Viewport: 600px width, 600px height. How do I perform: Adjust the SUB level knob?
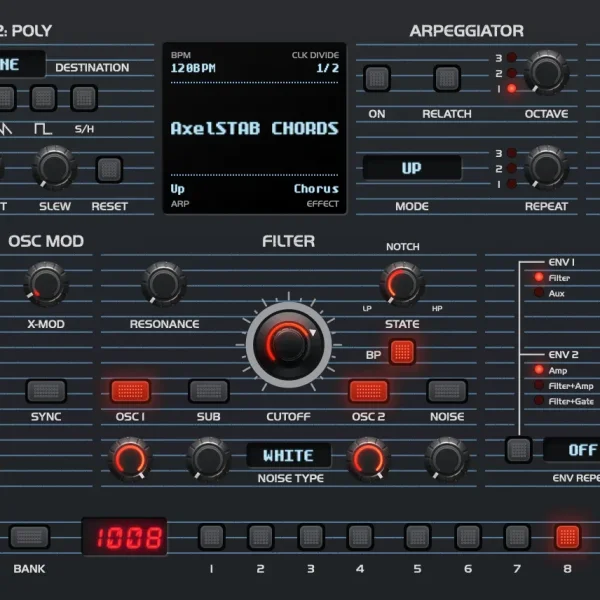pos(209,460)
